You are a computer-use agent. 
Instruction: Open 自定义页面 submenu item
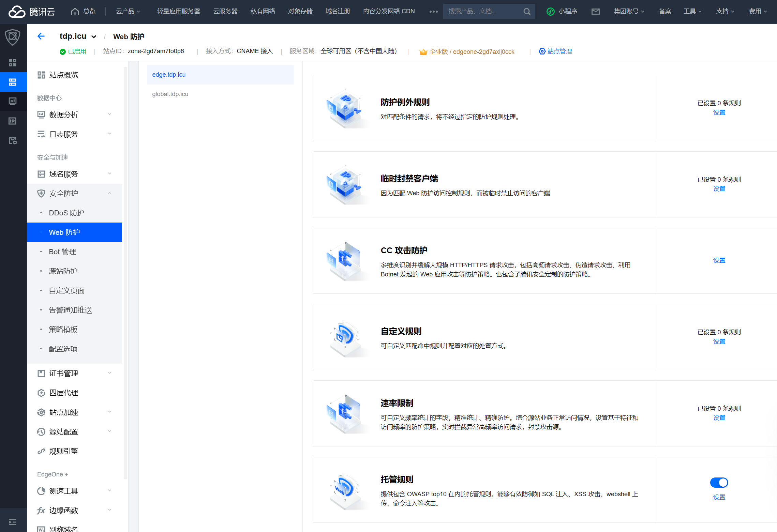[74, 291]
